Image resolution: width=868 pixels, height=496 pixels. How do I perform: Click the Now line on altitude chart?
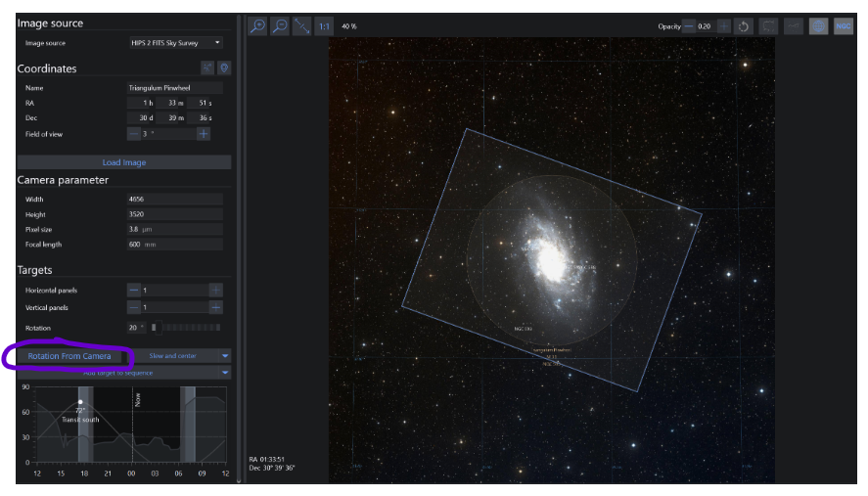(133, 426)
